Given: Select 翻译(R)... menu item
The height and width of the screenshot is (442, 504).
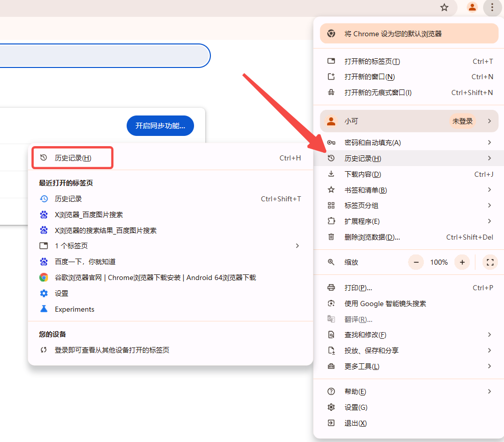Looking at the screenshot, I should point(409,319).
